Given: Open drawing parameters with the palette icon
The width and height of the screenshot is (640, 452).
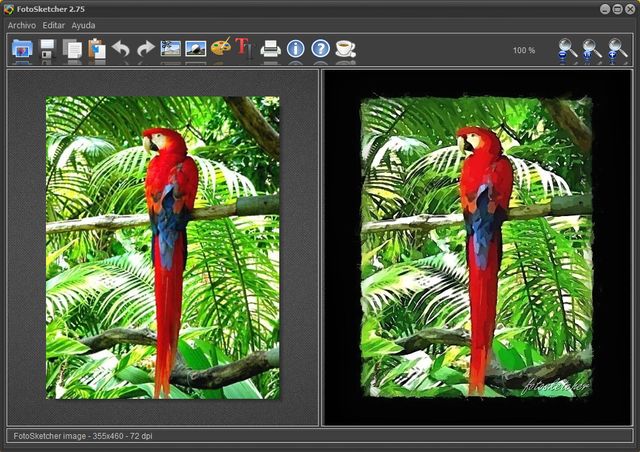Looking at the screenshot, I should click(x=220, y=48).
